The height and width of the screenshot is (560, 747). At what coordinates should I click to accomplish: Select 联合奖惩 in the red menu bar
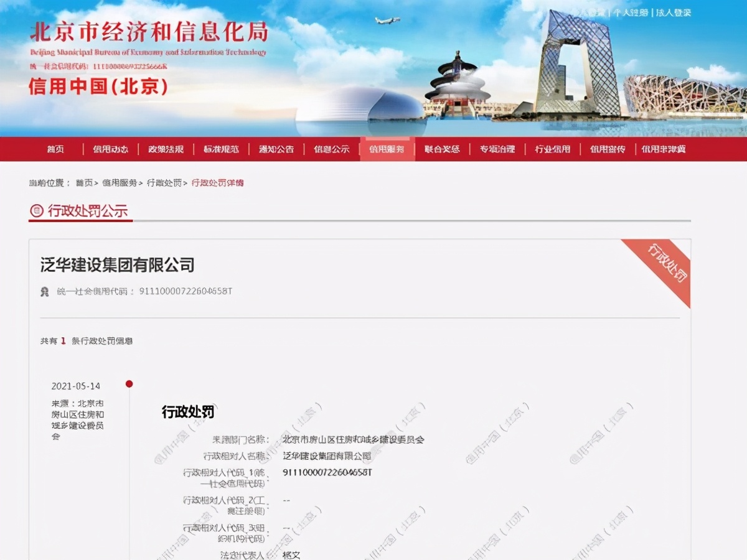[441, 149]
